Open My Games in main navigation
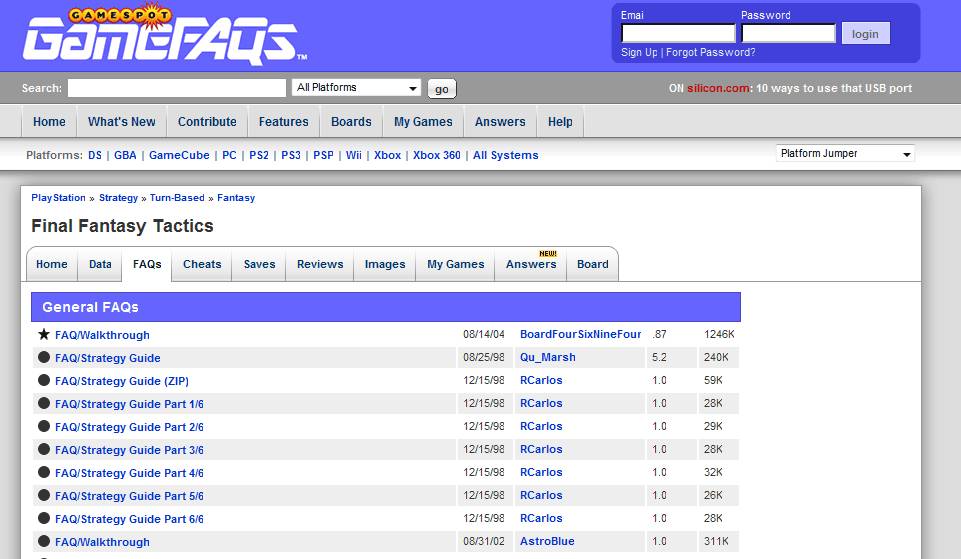This screenshot has height=559, width=961. click(423, 121)
